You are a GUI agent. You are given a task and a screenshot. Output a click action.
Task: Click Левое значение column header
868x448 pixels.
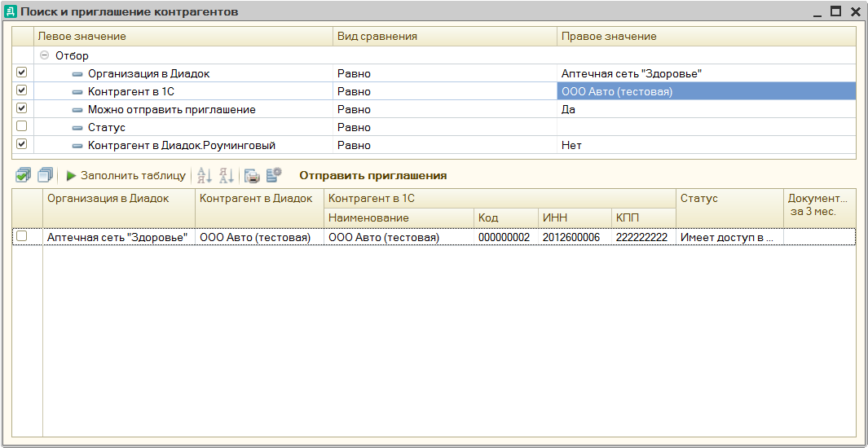[x=183, y=37]
